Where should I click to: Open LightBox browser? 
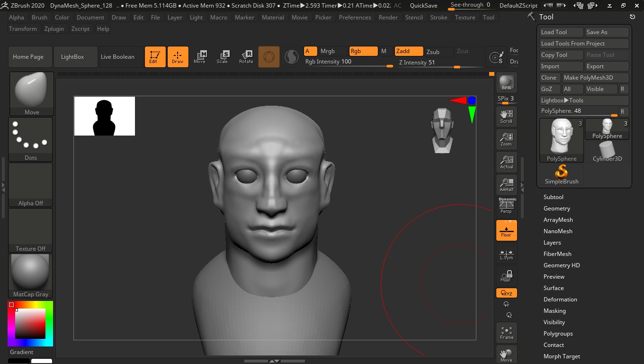click(72, 57)
